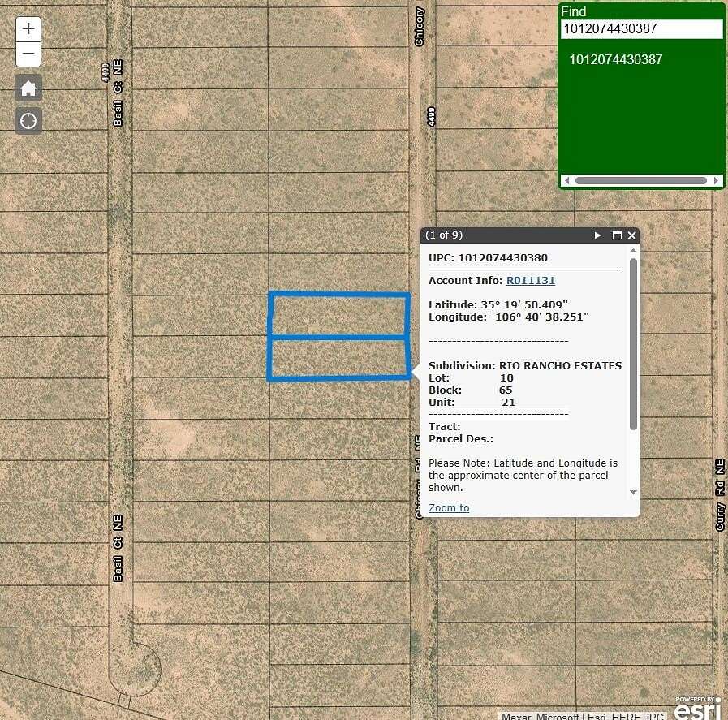The height and width of the screenshot is (720, 728).
Task: Click the find-my-location compass icon
Action: point(28,120)
